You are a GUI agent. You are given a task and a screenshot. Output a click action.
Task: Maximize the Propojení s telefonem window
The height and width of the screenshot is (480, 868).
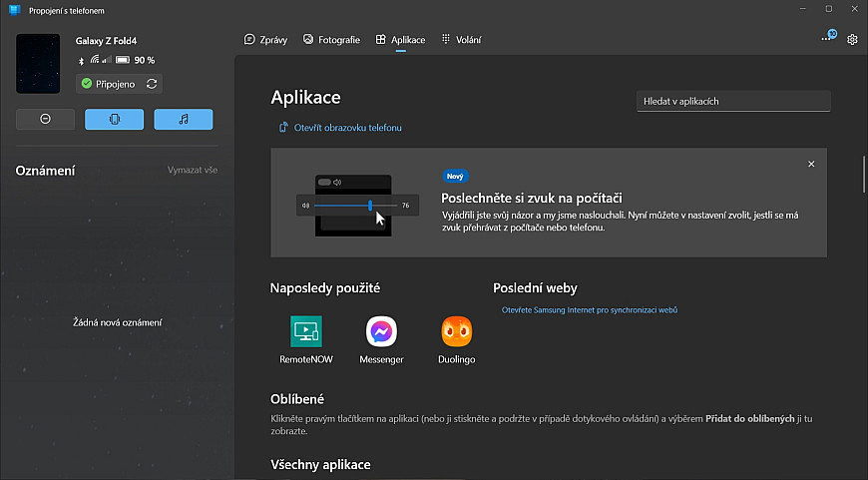(x=829, y=9)
